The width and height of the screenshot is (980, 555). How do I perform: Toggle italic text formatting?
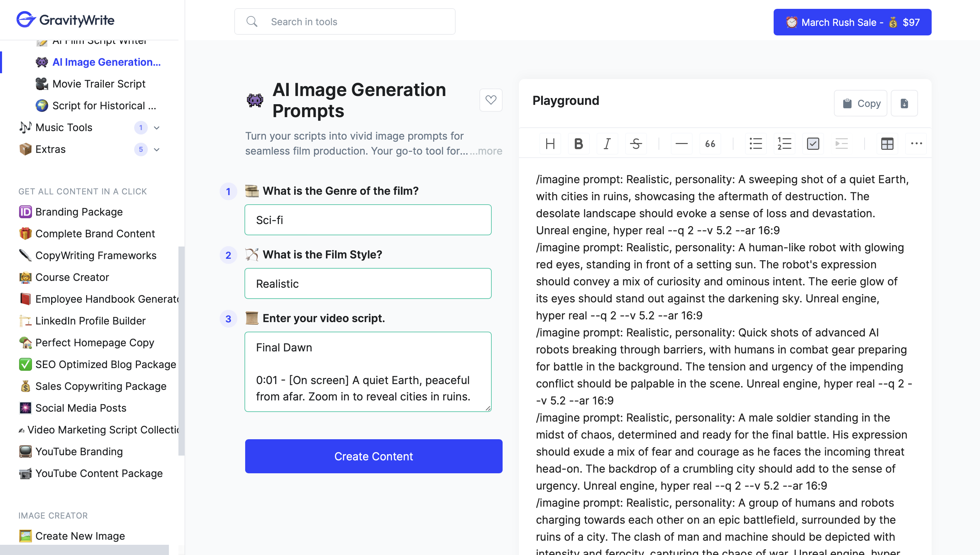coord(607,144)
